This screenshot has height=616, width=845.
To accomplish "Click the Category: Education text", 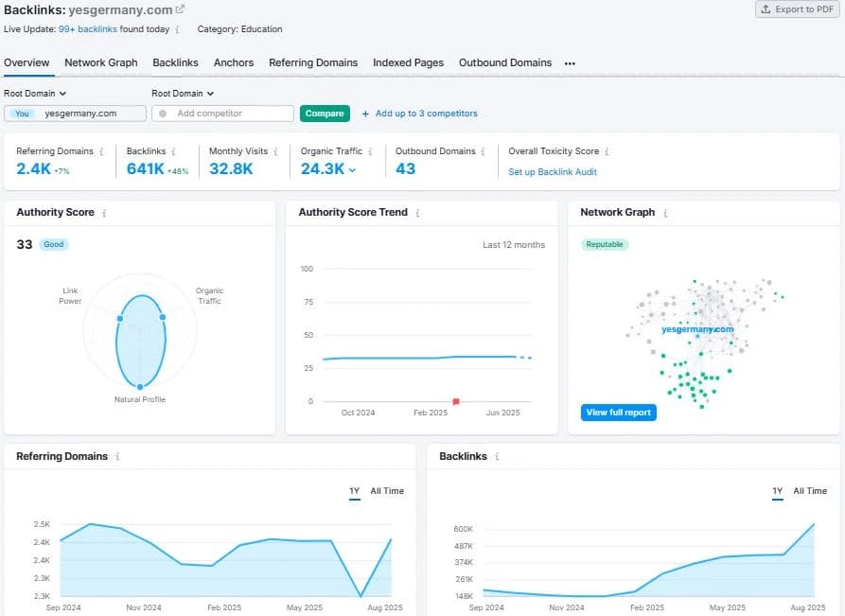I will tap(239, 29).
